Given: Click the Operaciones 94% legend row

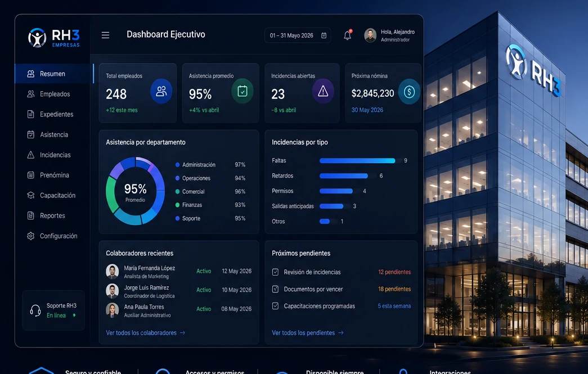Looking at the screenshot, I should [210, 178].
